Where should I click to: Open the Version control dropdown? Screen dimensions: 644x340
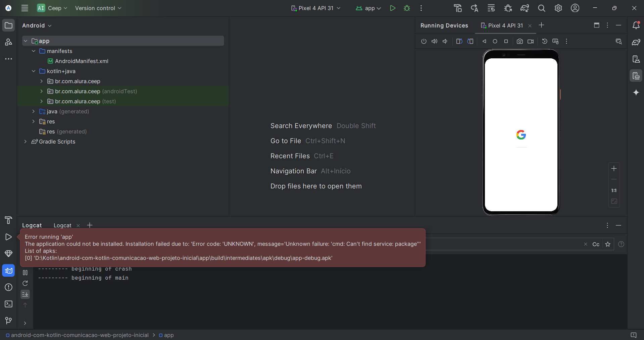pos(98,8)
